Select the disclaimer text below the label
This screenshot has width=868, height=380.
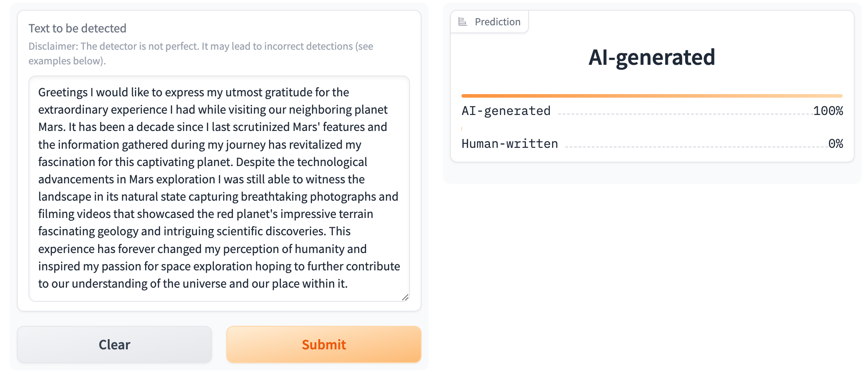click(201, 53)
